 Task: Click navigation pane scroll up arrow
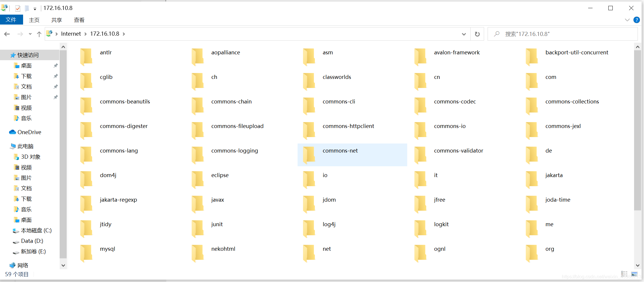tap(63, 47)
